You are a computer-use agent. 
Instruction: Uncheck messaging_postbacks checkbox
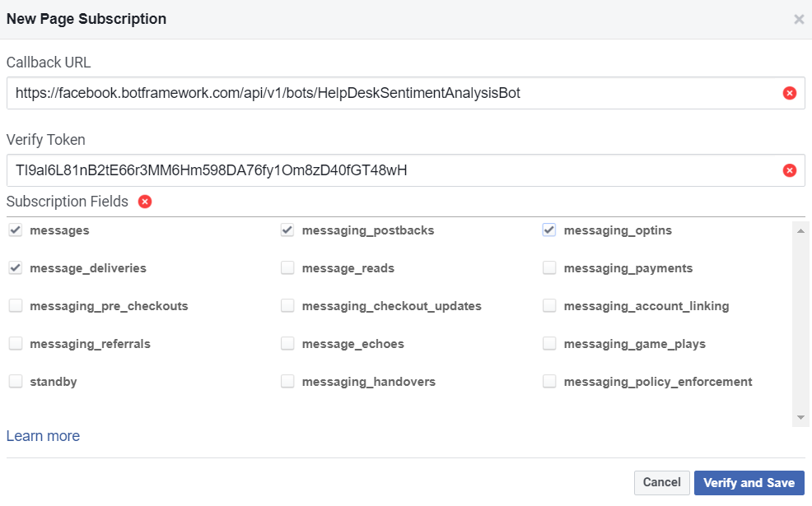[287, 230]
